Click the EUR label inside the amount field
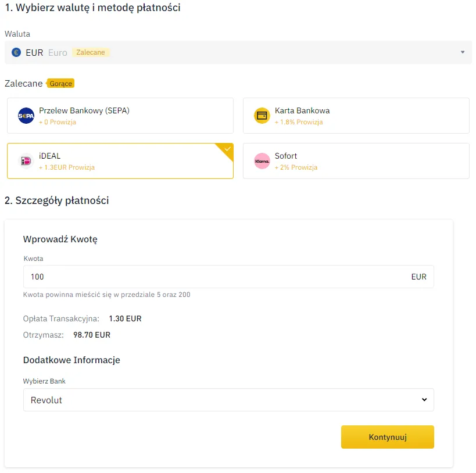476x473 pixels. pyautogui.click(x=418, y=277)
